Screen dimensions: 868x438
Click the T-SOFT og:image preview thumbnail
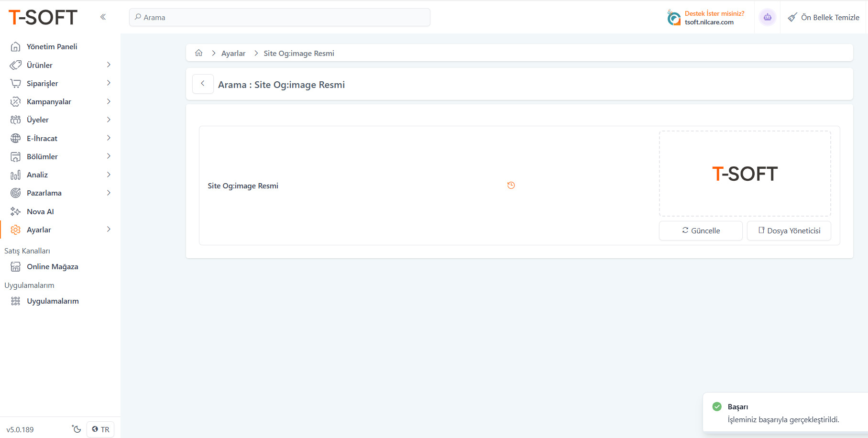[745, 174]
